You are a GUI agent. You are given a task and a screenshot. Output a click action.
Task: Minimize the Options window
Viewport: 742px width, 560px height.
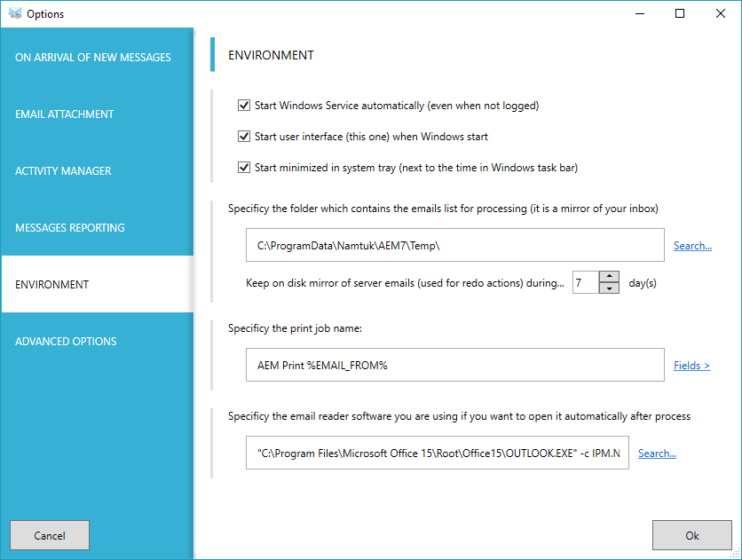pos(640,13)
